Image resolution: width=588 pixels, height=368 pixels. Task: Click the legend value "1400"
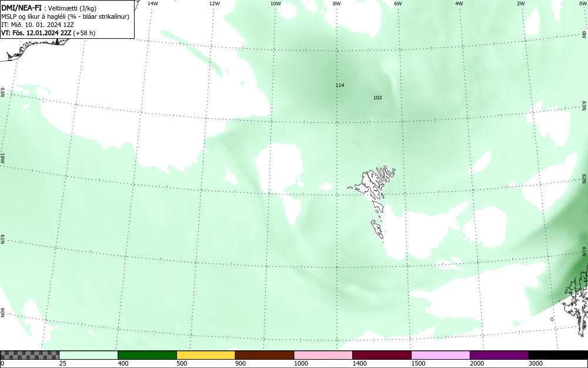point(360,363)
